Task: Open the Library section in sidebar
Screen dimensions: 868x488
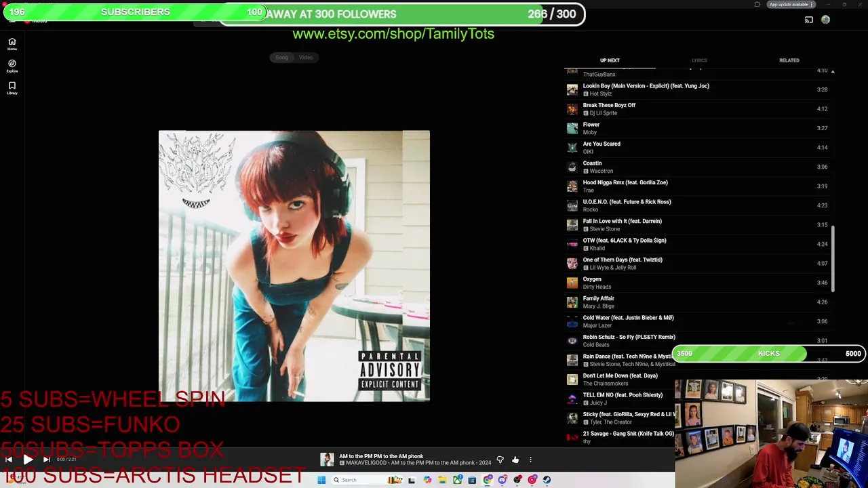Action: [12, 87]
